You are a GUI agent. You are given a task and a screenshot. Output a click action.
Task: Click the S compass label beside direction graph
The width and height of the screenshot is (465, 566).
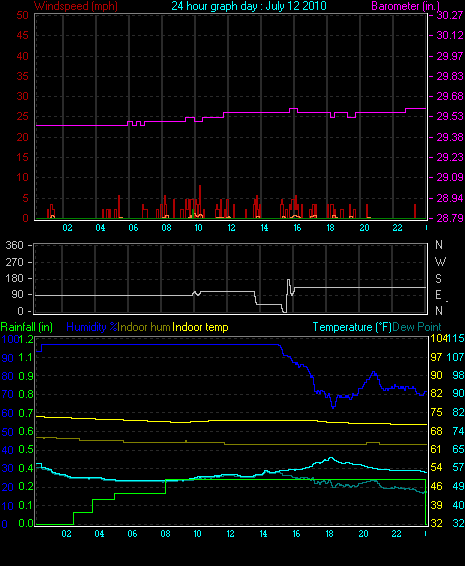click(x=439, y=278)
